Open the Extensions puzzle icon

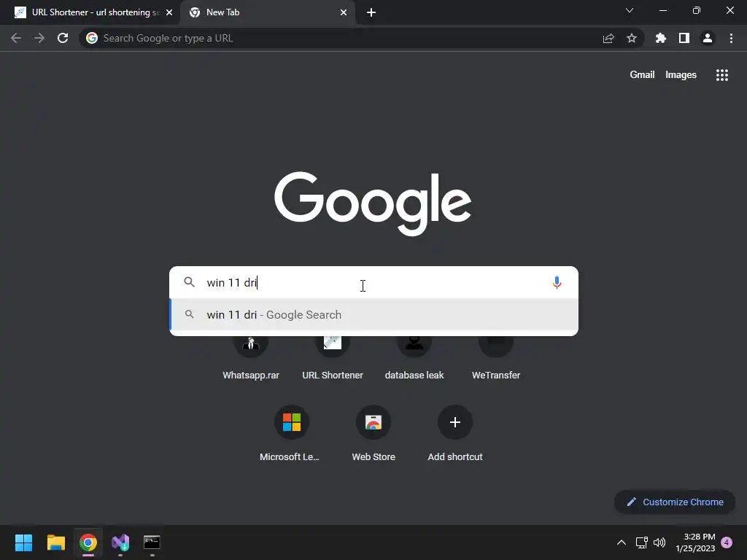(661, 38)
